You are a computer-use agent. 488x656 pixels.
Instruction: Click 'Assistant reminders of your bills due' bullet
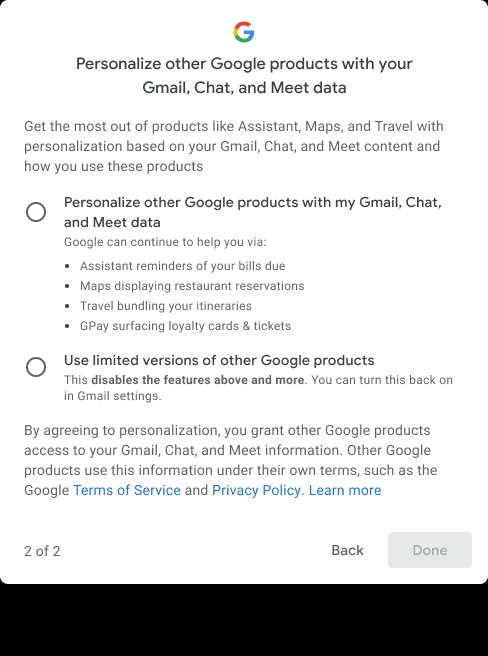(x=182, y=266)
